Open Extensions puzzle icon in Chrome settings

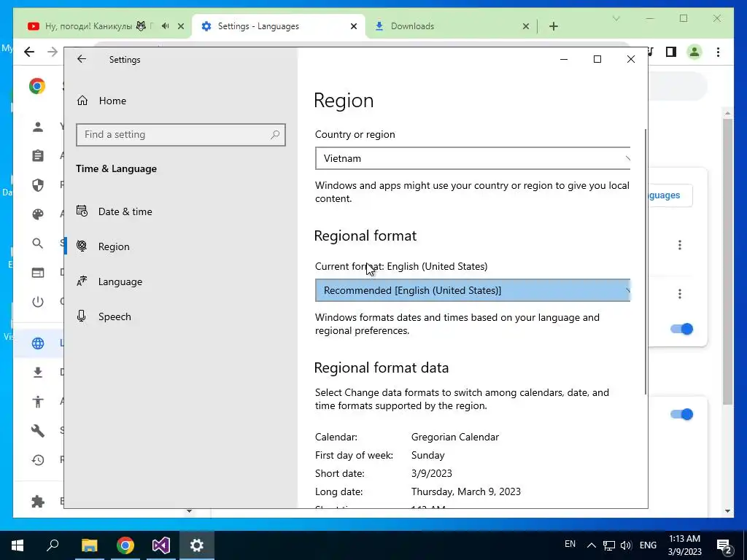(x=38, y=501)
